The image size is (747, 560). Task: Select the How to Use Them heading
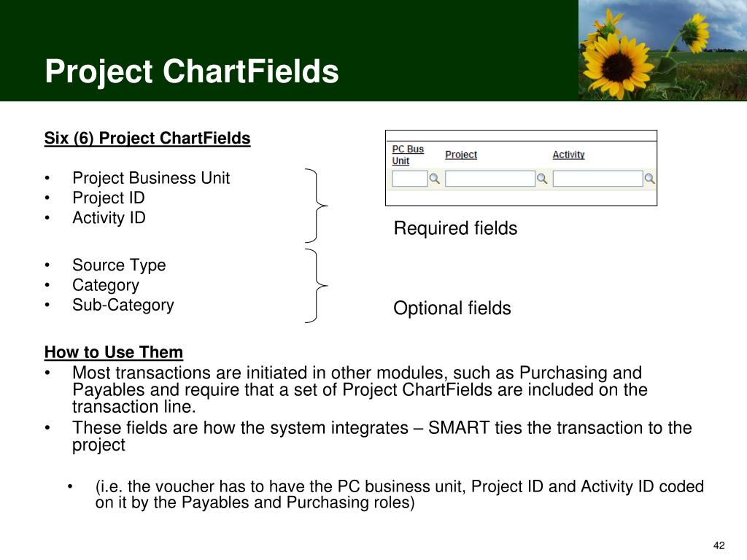tap(113, 352)
